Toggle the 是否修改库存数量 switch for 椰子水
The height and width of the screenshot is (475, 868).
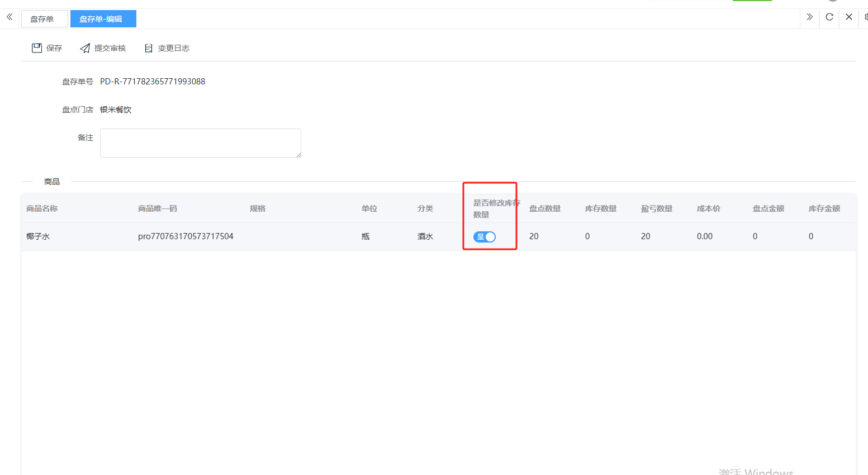point(485,237)
